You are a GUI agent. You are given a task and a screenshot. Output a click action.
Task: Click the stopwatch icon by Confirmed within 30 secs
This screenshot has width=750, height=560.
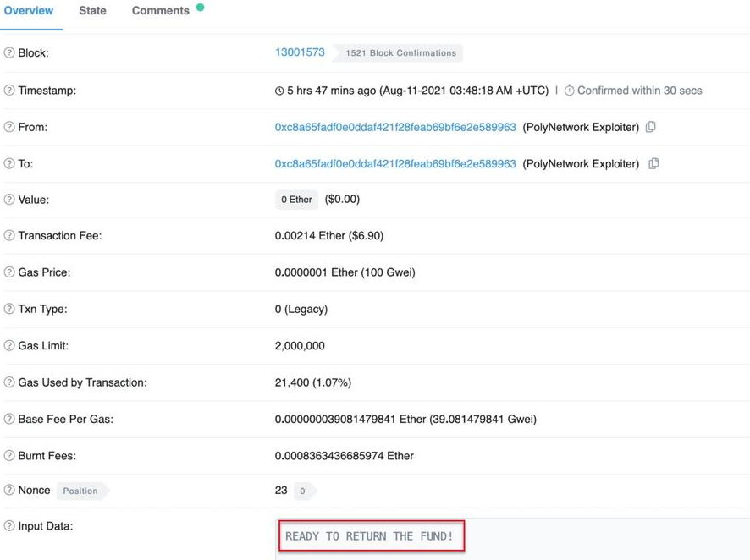click(569, 91)
